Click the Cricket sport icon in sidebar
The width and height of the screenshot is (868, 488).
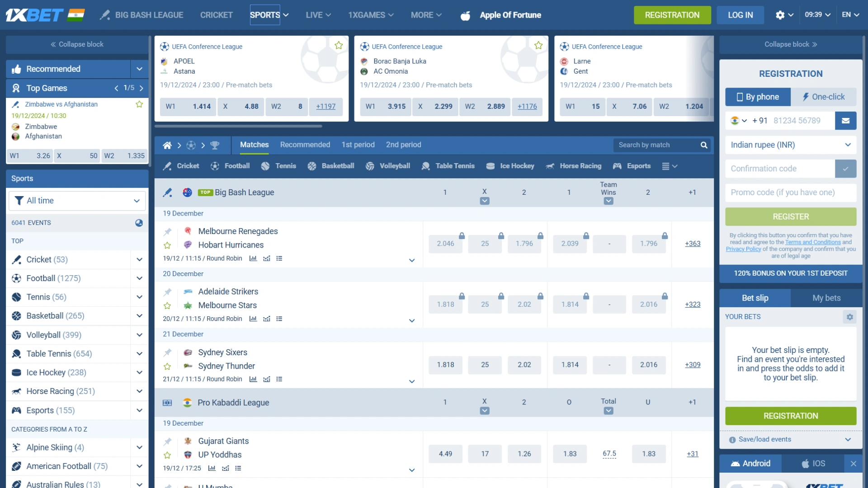(17, 259)
